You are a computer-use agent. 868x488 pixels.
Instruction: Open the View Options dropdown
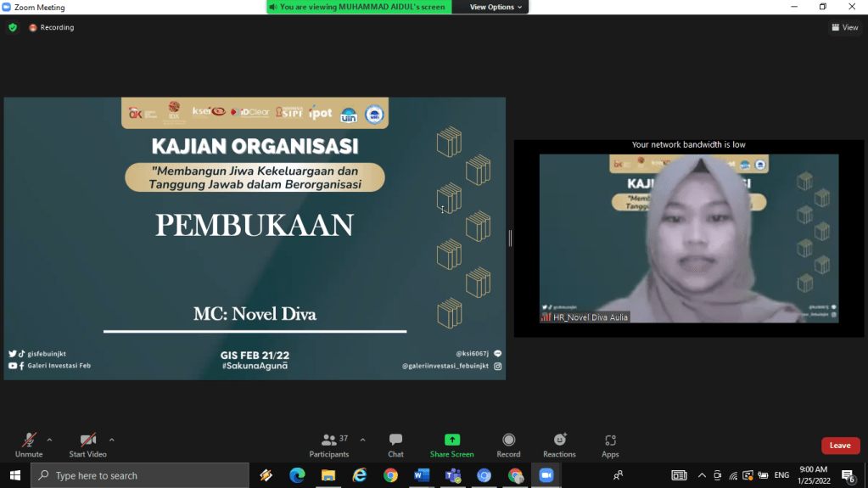[497, 7]
